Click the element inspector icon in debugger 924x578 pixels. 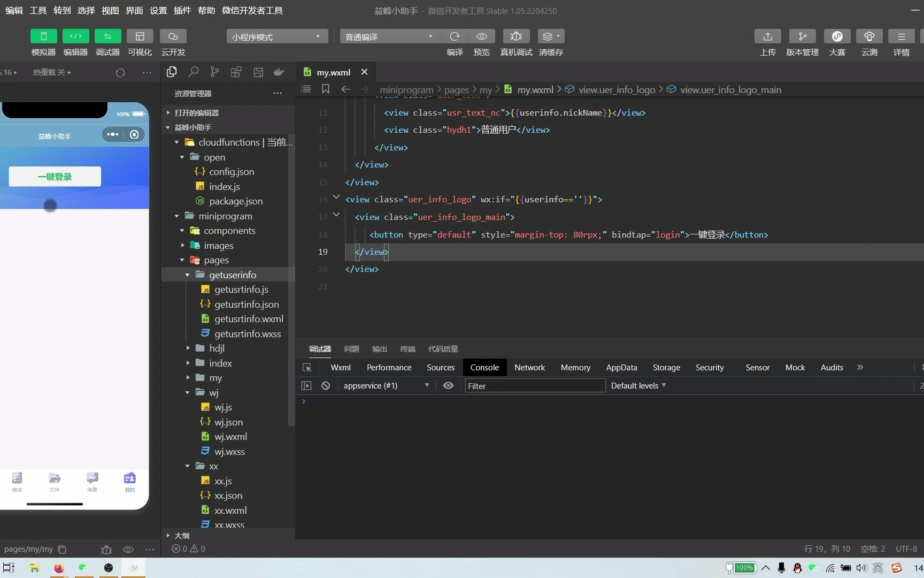pyautogui.click(x=307, y=368)
